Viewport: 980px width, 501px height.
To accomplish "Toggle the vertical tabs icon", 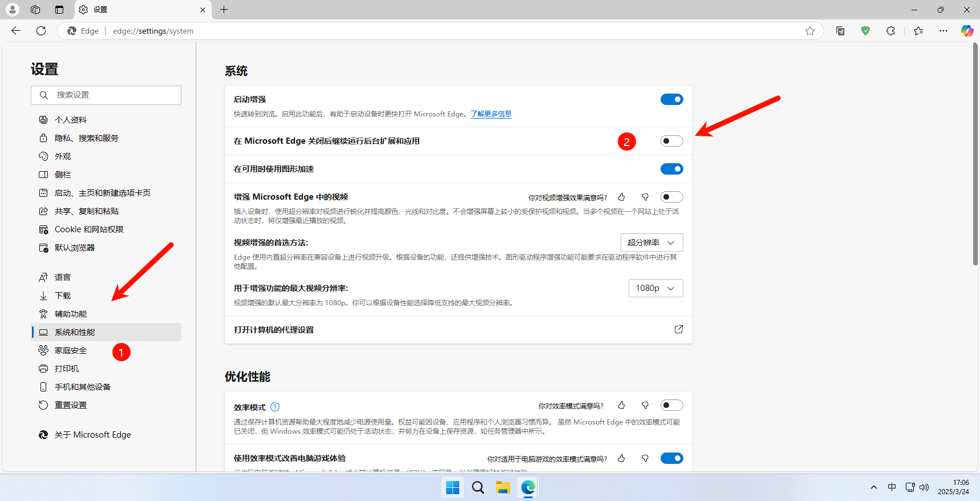I will click(59, 10).
